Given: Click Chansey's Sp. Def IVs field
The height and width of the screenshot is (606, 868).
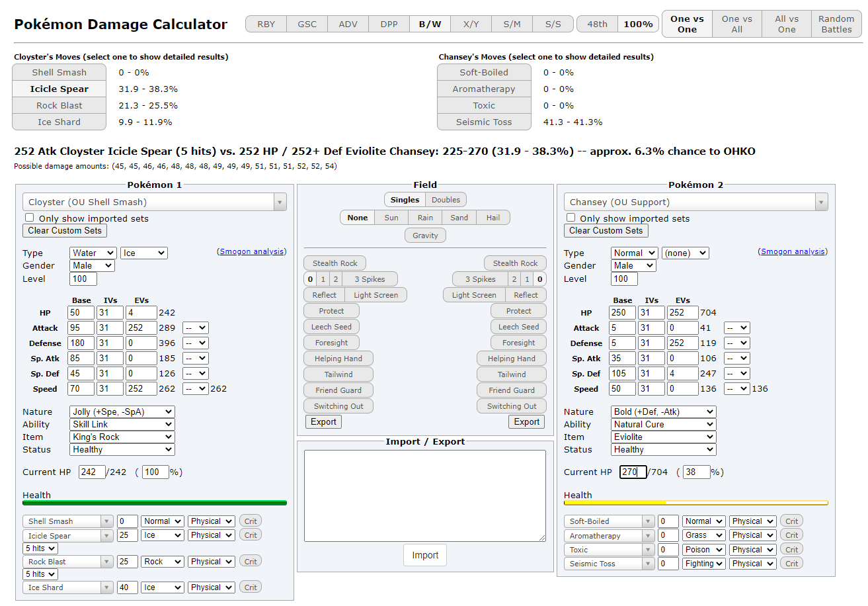Looking at the screenshot, I should pyautogui.click(x=652, y=373).
